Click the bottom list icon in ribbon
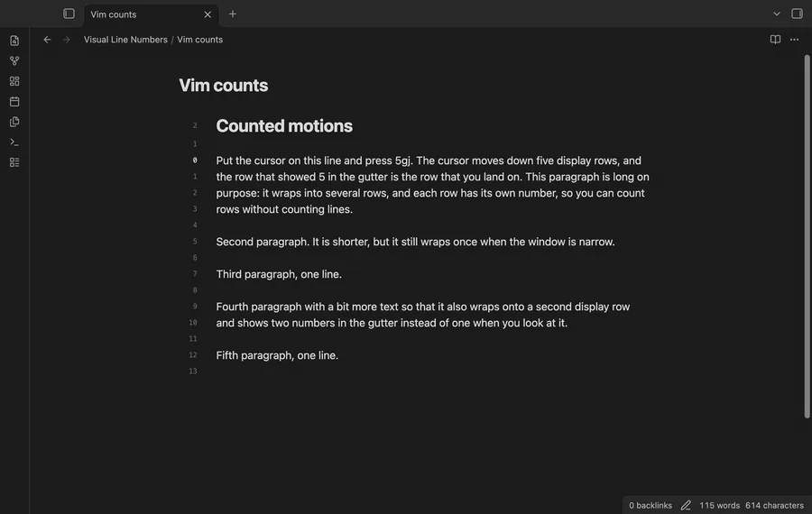The height and width of the screenshot is (514, 812). [x=14, y=162]
